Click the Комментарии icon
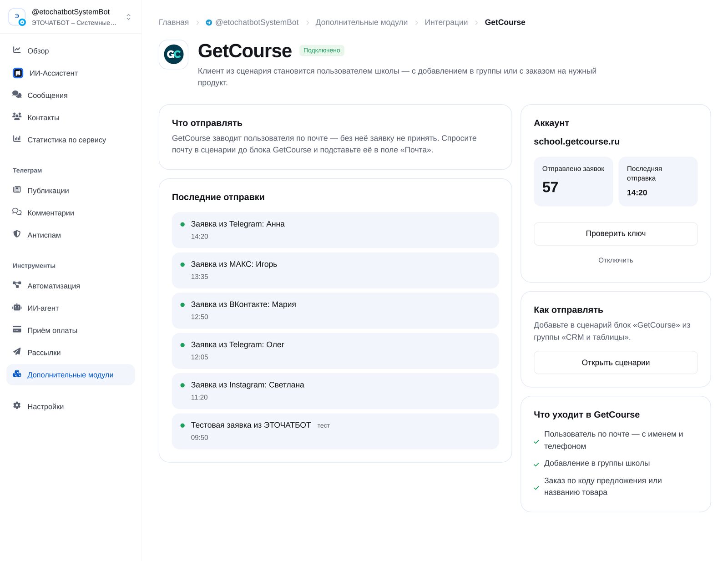Screen dimensions: 728x561 click(x=17, y=212)
